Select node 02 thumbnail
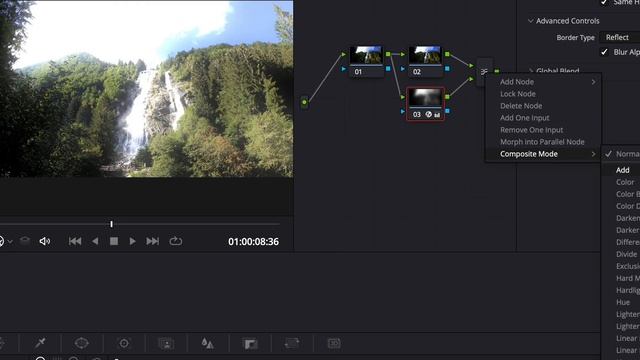This screenshot has width=640, height=360. pyautogui.click(x=425, y=55)
